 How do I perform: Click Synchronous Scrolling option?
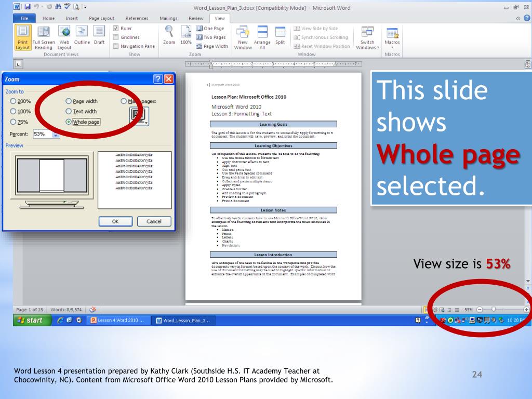click(321, 37)
